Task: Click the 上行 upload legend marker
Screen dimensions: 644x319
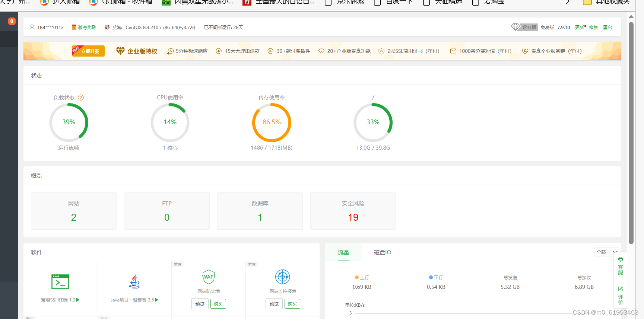Action: coord(357,277)
